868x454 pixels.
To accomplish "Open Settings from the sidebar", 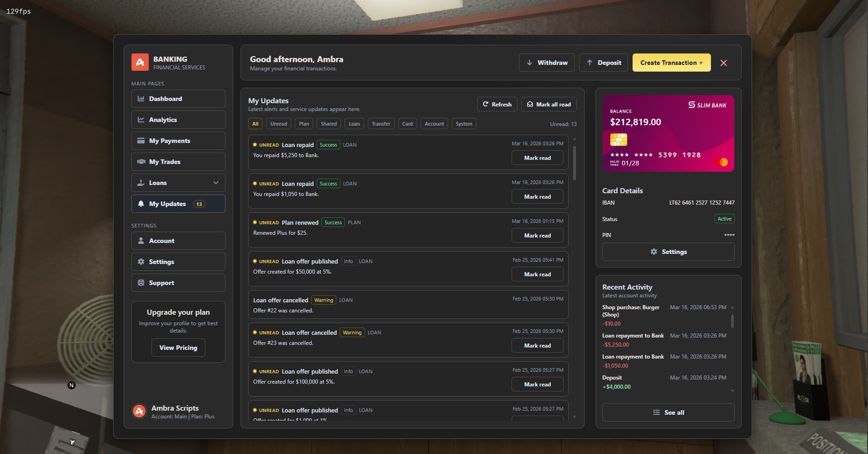I will pos(178,262).
